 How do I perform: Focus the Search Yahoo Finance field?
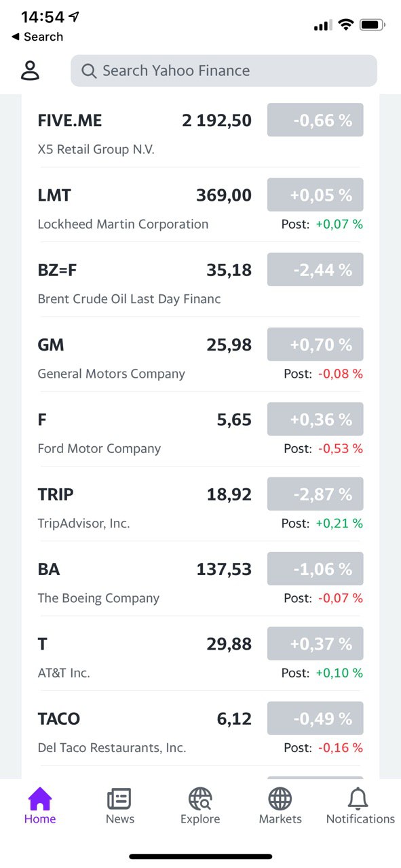(x=223, y=71)
